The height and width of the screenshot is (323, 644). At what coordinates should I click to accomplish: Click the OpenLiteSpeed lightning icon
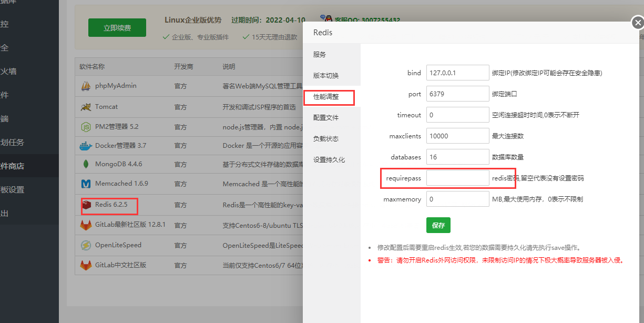click(x=86, y=245)
